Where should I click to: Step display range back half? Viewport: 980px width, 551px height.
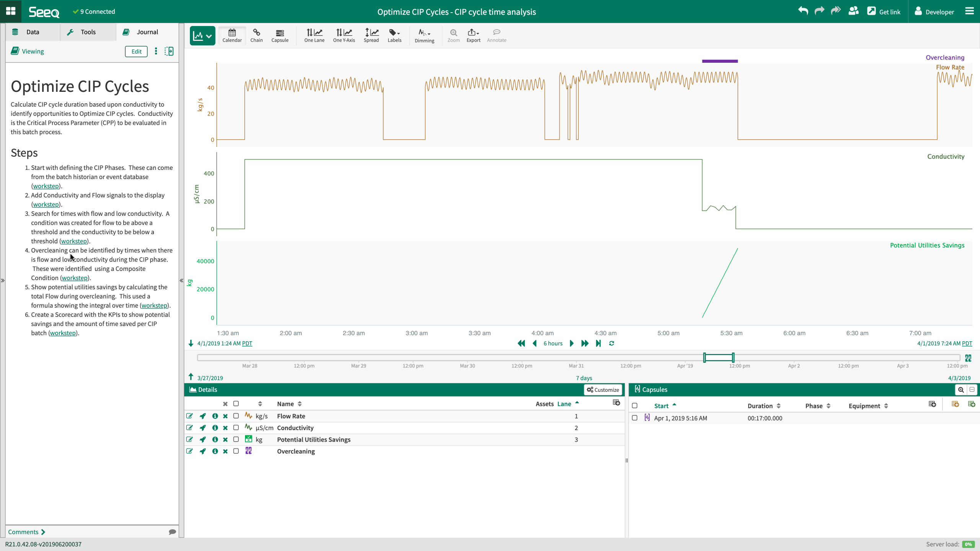pyautogui.click(x=535, y=343)
